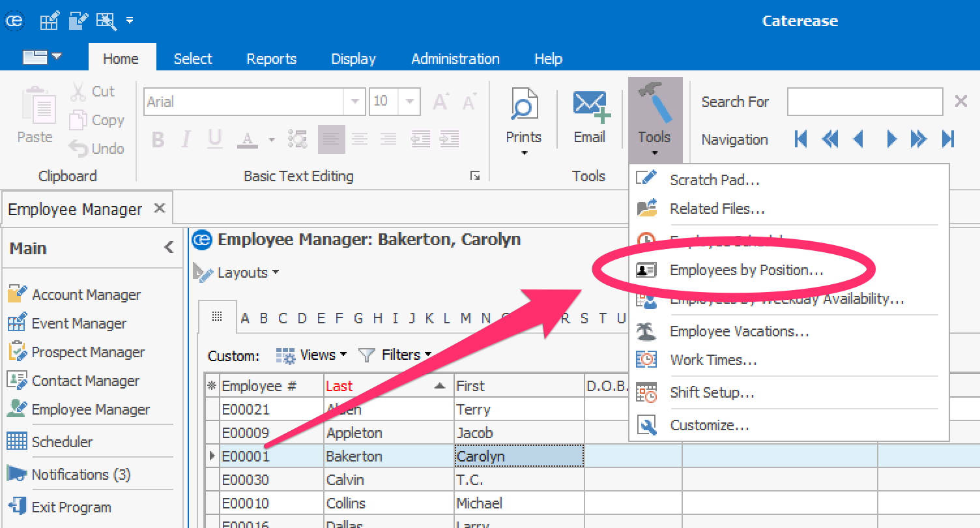
Task: Click the grow font icon
Action: [x=441, y=102]
